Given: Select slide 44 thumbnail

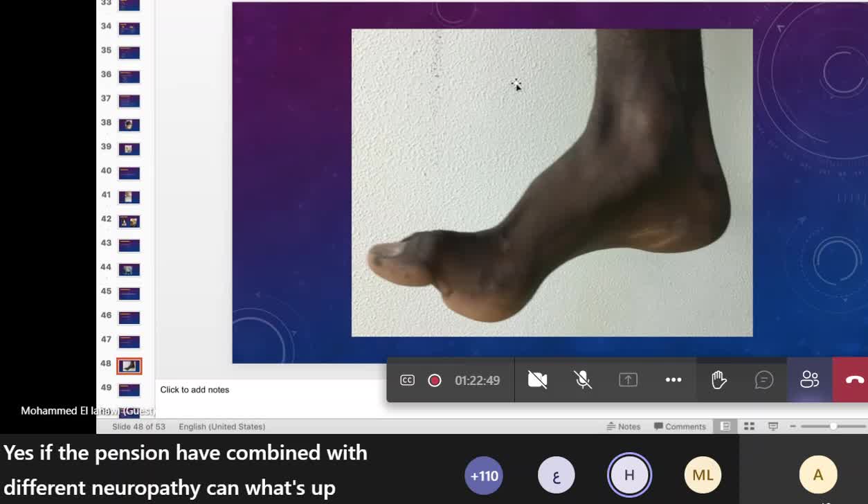Looking at the screenshot, I should (129, 270).
